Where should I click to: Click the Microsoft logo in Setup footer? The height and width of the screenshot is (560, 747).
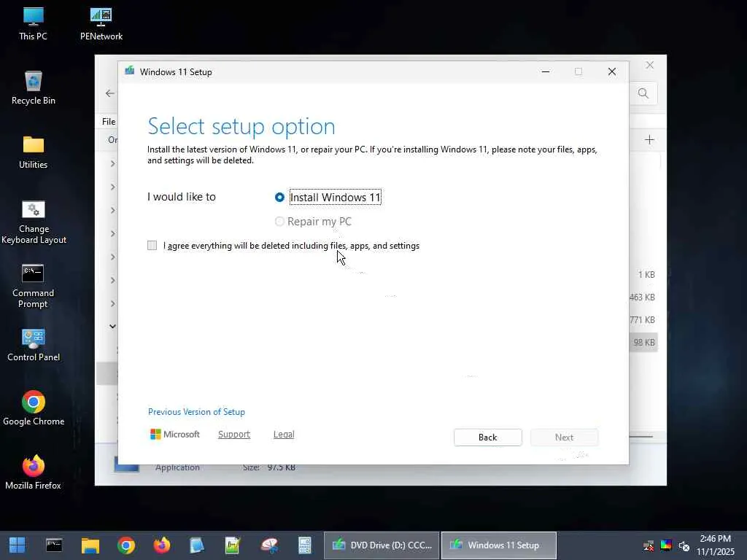pos(175,435)
